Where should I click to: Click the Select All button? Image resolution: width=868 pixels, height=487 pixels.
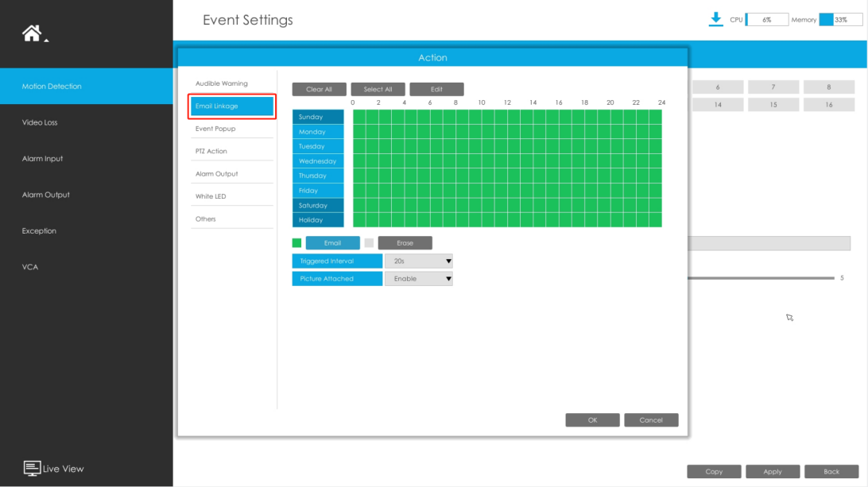point(378,89)
